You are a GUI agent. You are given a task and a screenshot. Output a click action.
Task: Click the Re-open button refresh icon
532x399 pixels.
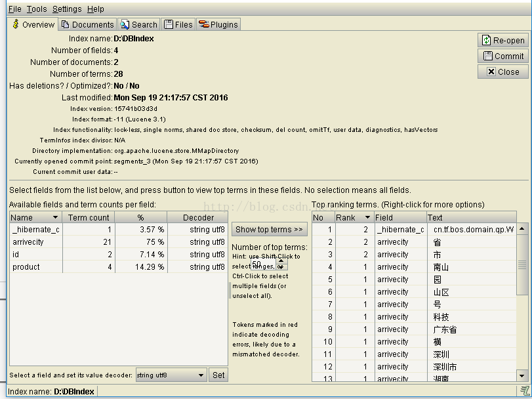point(486,40)
